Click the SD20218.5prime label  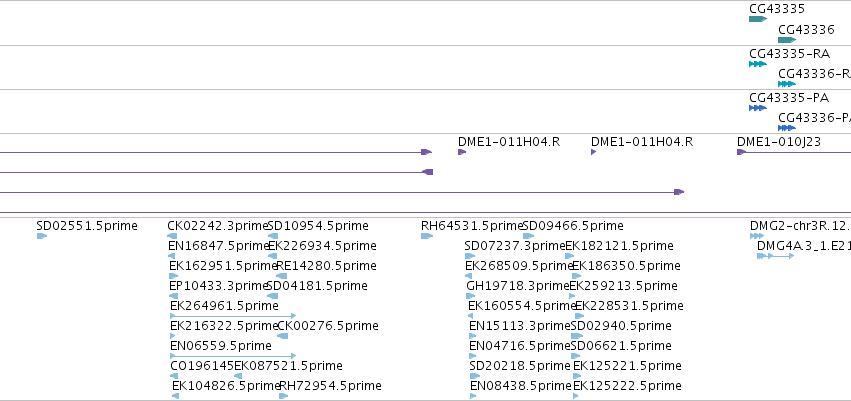(x=520, y=366)
